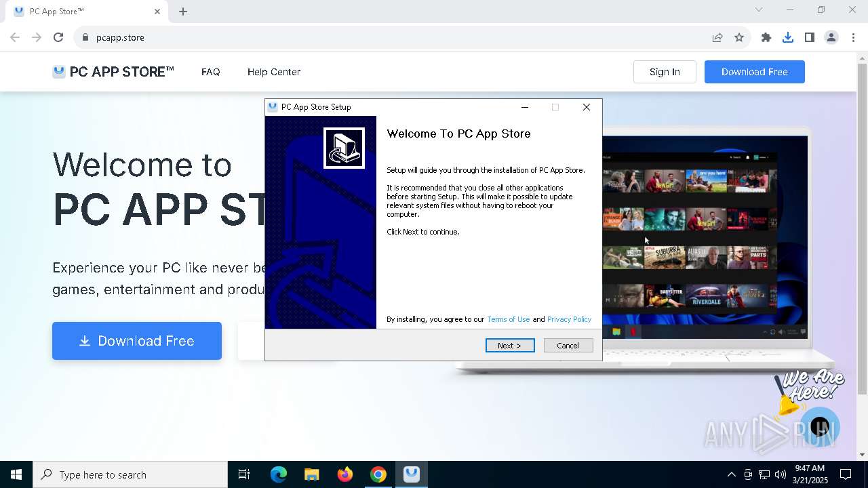The image size is (868, 488).
Task: Click the page vertical scrollbar
Action: pos(862,229)
